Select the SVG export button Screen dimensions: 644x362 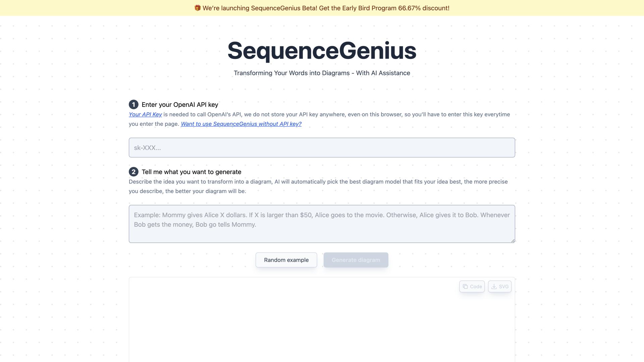click(499, 287)
